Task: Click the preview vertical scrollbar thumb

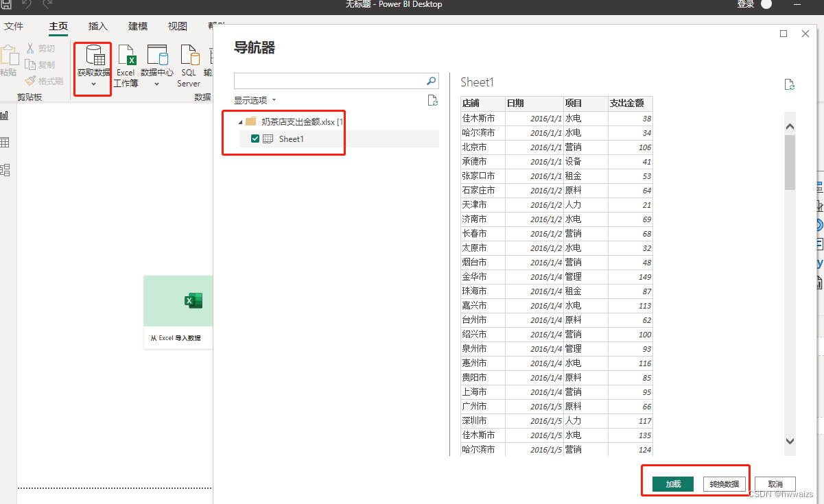Action: (x=790, y=162)
